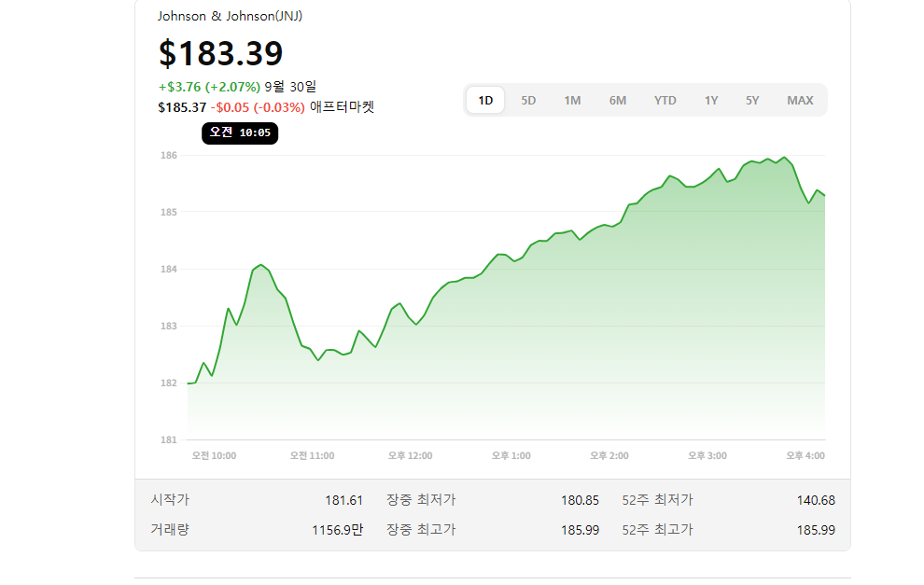The image size is (924, 585).
Task: Click the opening price 181.61
Action: [x=344, y=500]
